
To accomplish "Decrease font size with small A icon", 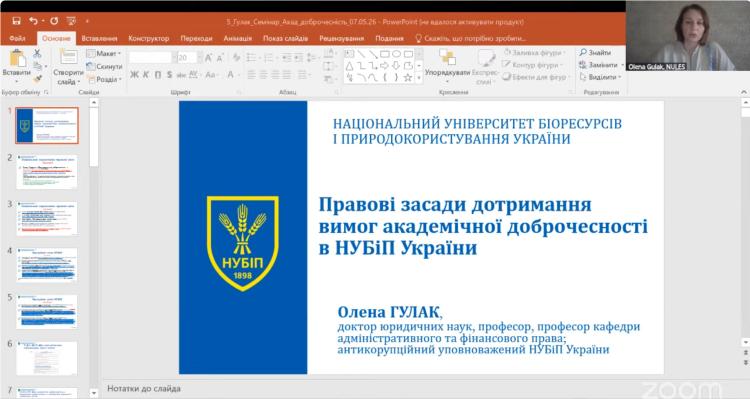I will 220,58.
